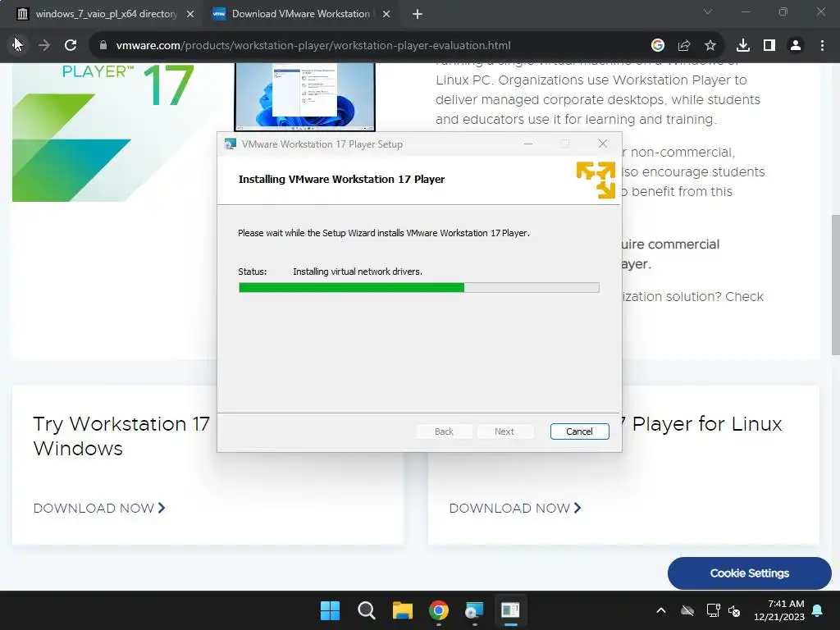
Task: Click the installation progress bar
Action: click(x=419, y=288)
